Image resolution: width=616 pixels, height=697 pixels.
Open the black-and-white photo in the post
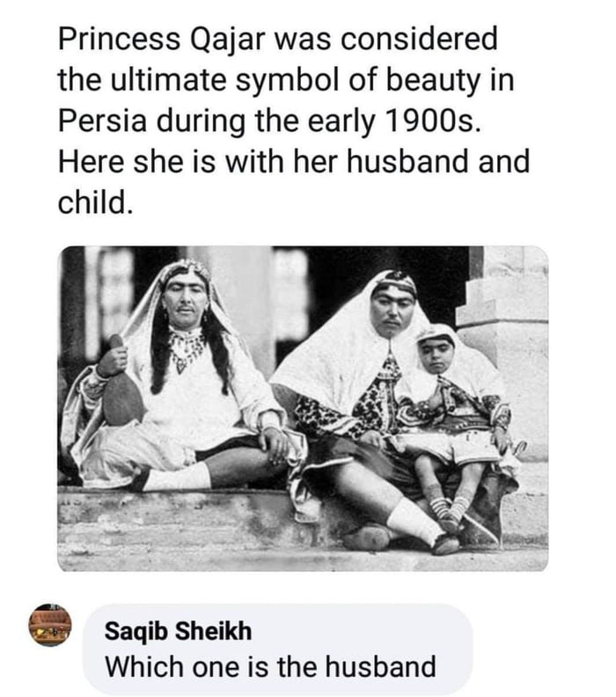click(303, 407)
